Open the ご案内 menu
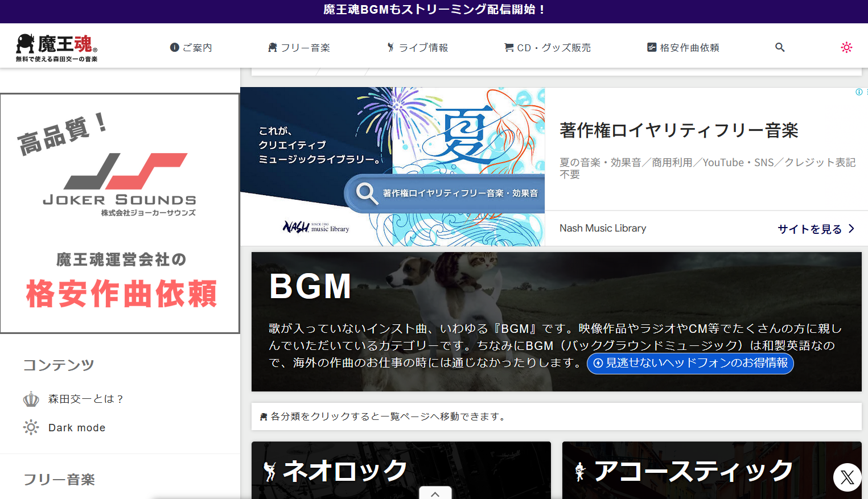Viewport: 868px width, 499px height. pos(191,47)
